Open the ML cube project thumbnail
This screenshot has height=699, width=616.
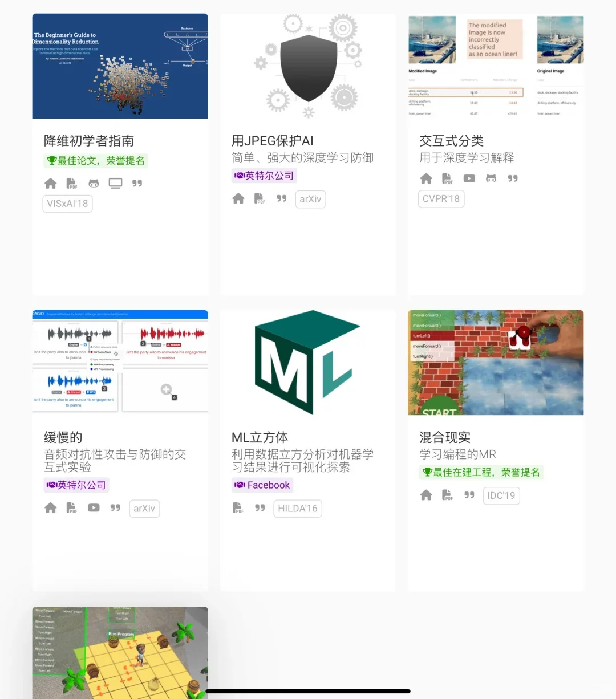coord(307,362)
